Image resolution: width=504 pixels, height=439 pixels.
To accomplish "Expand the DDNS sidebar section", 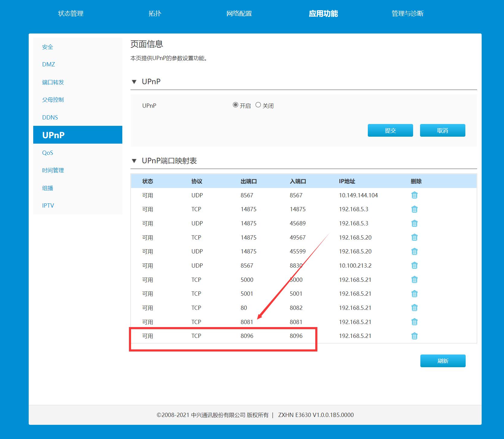I will tap(50, 117).
